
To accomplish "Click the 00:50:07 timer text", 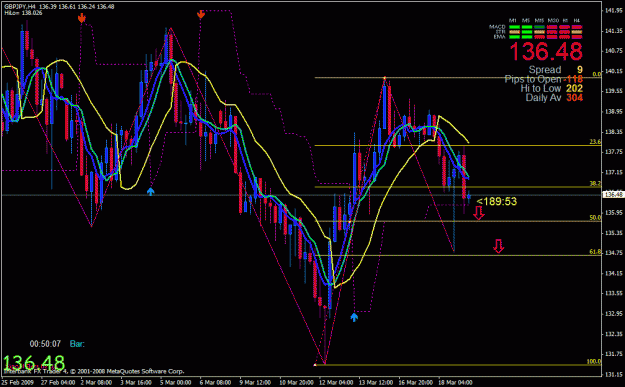I will [x=45, y=344].
